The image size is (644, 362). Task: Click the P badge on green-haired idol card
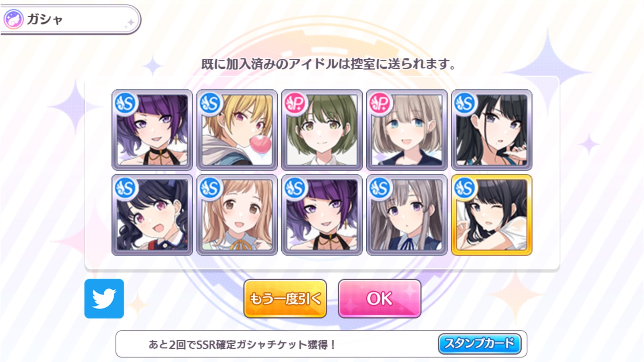coord(295,104)
